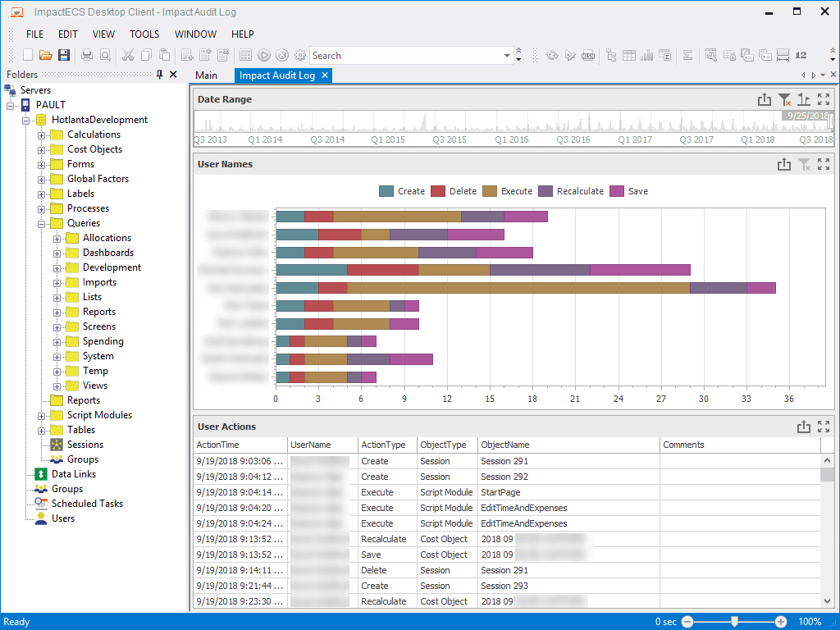Click the Comments column header

740,445
